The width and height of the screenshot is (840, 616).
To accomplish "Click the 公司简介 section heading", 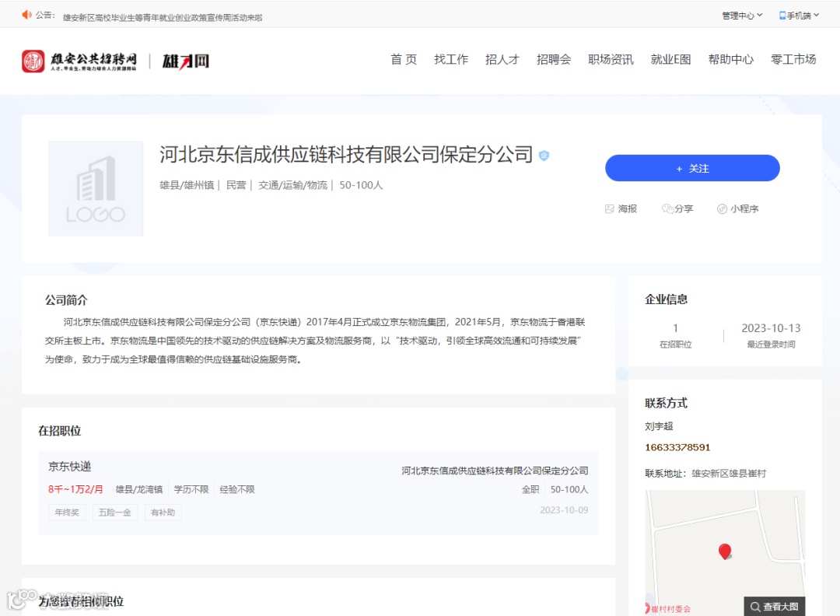I will pyautogui.click(x=66, y=300).
